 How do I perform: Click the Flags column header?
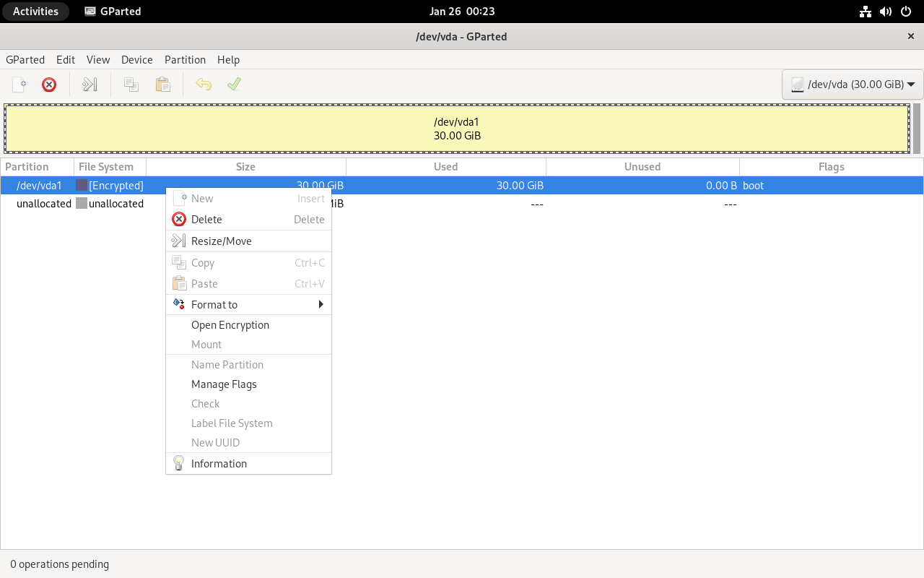point(831,167)
